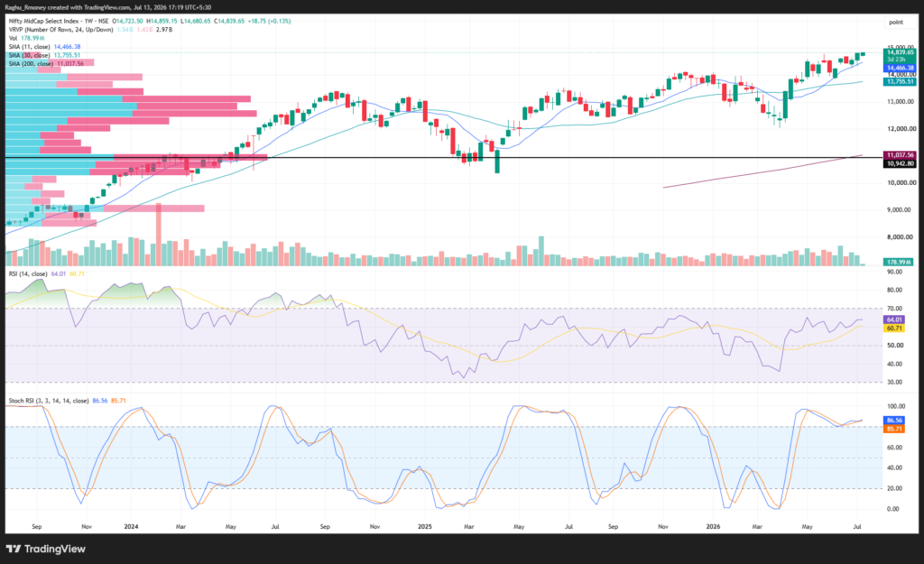Click the 30.00 RSI axis label
This screenshot has height=564, width=924.
pos(894,383)
